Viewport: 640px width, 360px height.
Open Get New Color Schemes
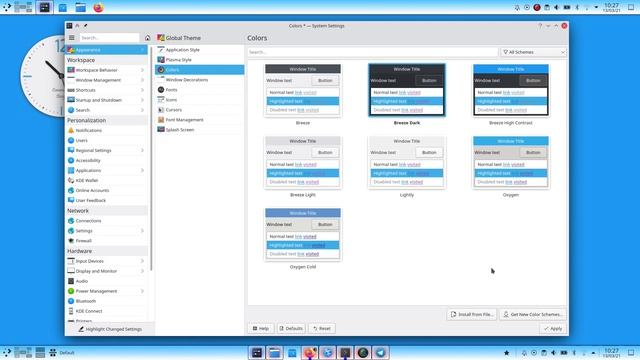pos(533,315)
